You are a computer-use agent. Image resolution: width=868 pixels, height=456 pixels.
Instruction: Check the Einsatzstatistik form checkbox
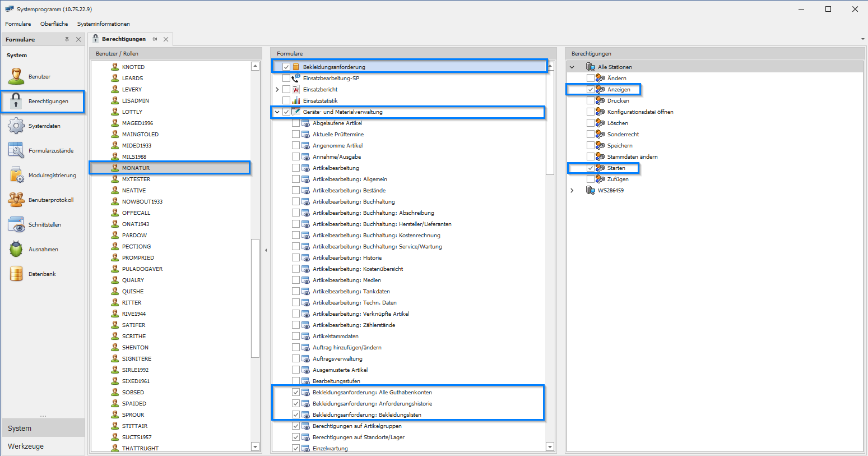[286, 100]
